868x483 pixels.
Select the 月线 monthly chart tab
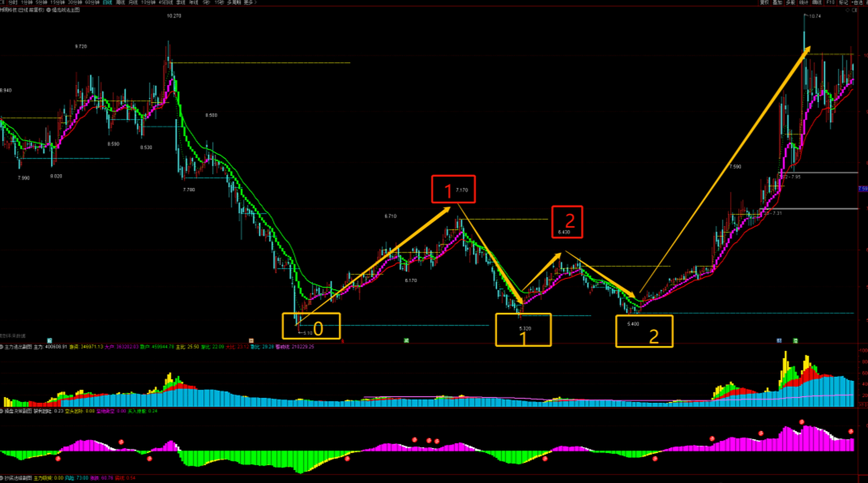[133, 2]
